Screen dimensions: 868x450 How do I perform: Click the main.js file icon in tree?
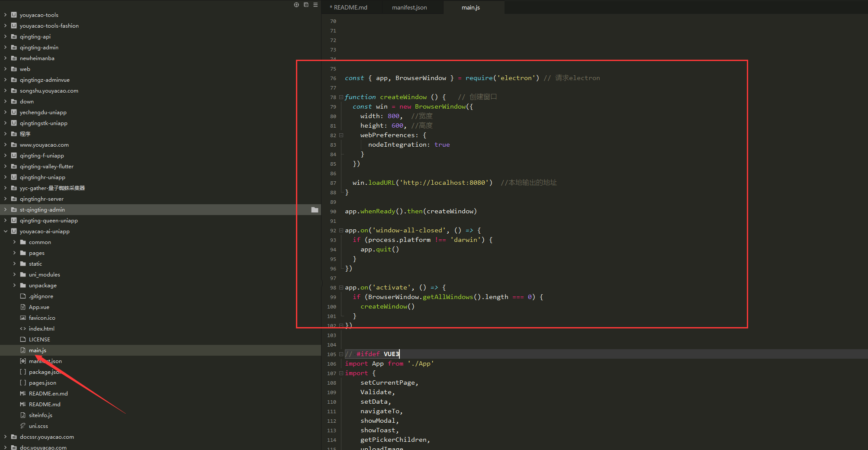point(23,350)
